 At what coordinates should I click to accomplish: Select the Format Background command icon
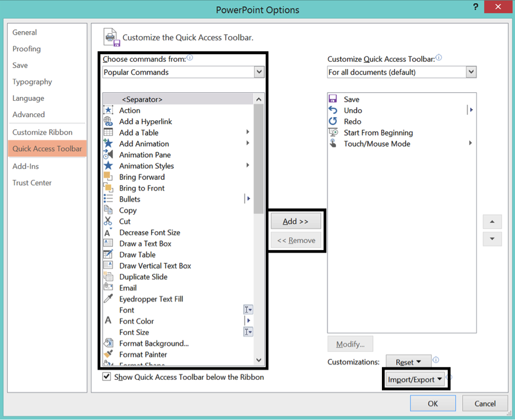(109, 343)
